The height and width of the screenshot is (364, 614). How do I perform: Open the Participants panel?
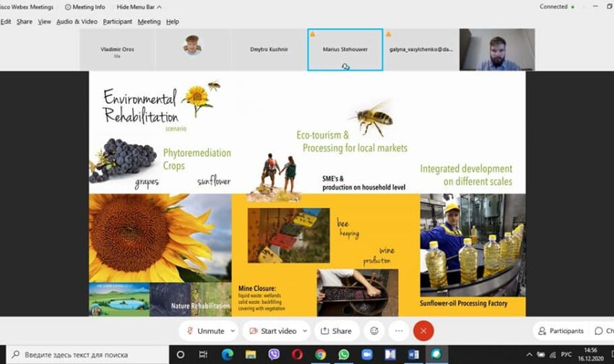tap(561, 331)
